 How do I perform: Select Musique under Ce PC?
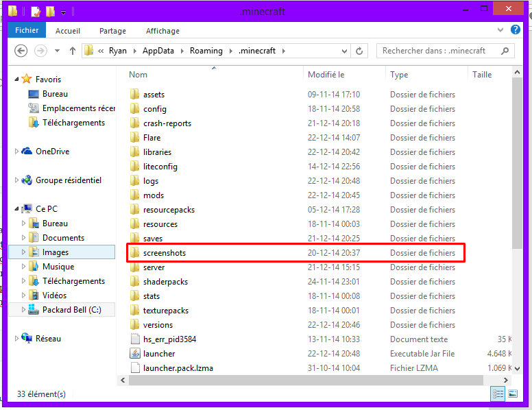[x=51, y=267]
